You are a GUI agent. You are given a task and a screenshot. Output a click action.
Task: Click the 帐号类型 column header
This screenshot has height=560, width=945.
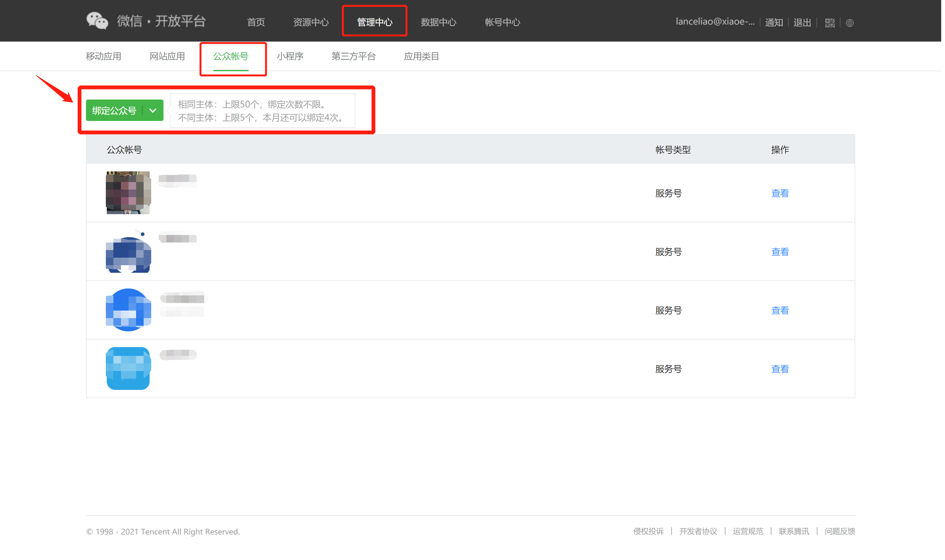(676, 150)
